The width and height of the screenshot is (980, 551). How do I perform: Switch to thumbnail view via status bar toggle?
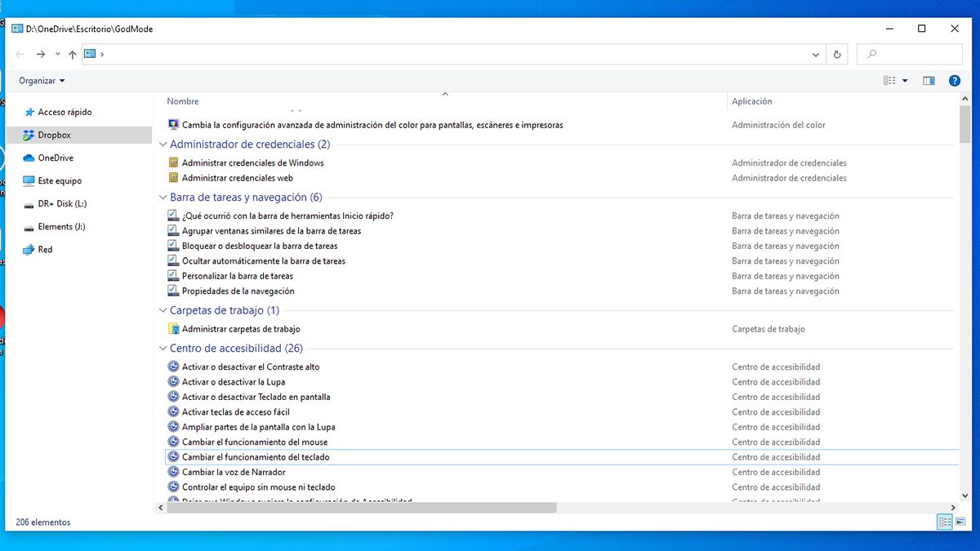coord(961,522)
